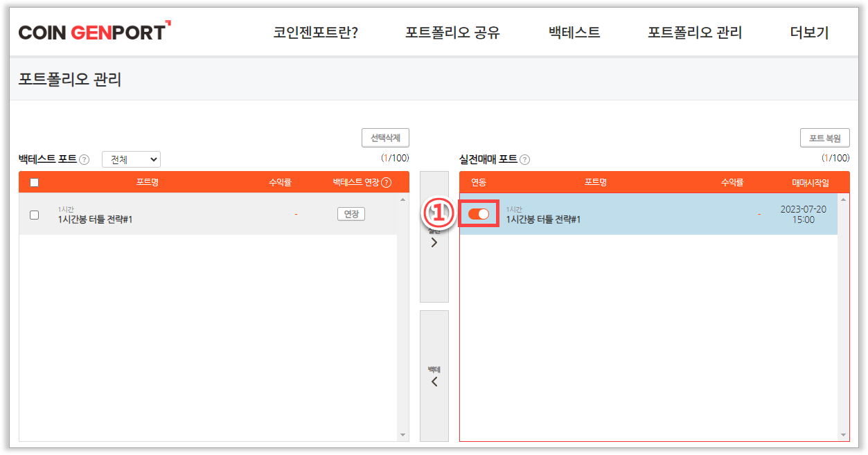Click the 포트 복원 button
This screenshot has height=455, width=868.
point(824,138)
